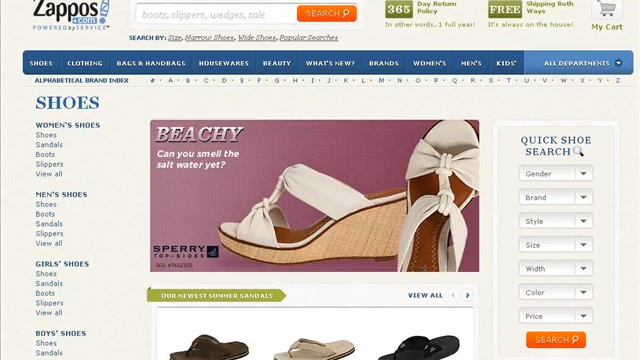Click the Women's Shoes heading

point(68,125)
